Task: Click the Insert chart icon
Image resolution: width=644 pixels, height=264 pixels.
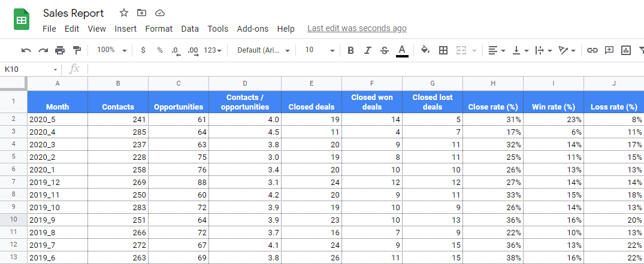Action: click(x=626, y=50)
